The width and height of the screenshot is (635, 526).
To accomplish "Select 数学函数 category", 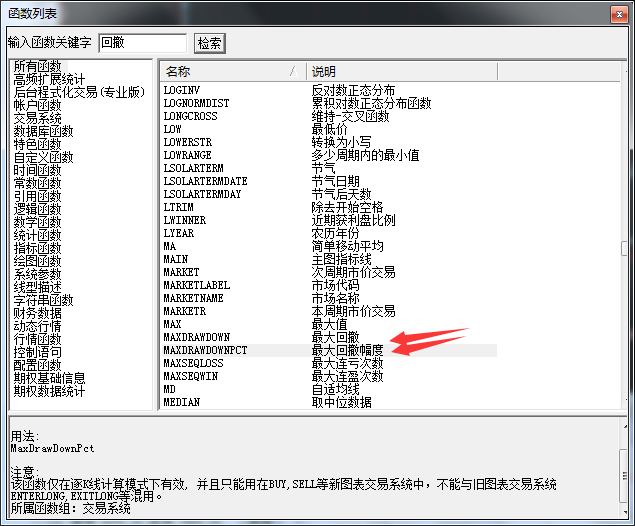I will tap(37, 222).
